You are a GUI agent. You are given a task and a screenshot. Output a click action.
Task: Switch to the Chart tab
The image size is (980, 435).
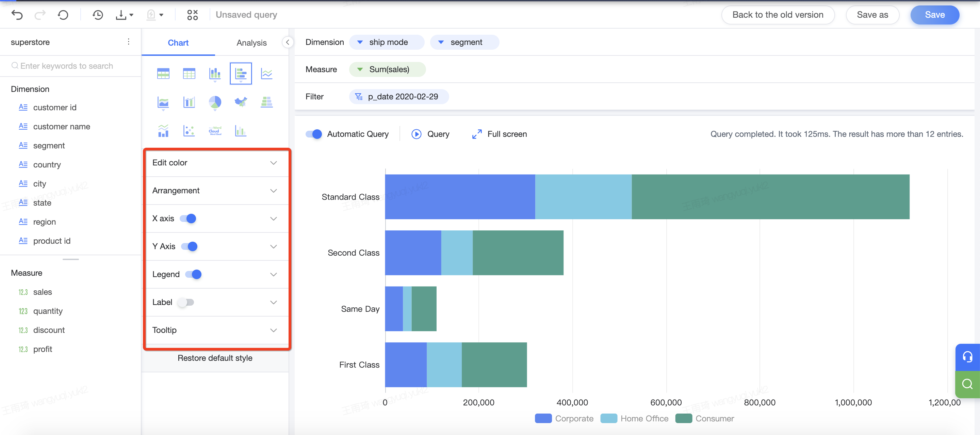(x=178, y=43)
